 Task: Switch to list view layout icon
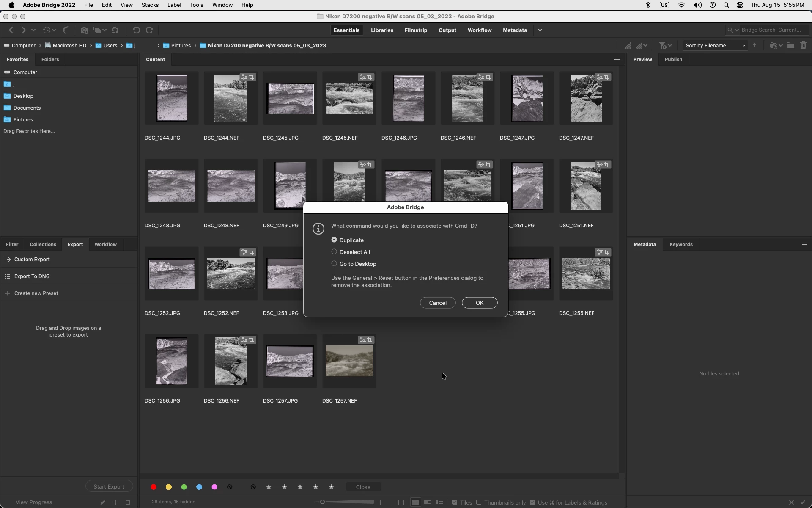pos(439,502)
